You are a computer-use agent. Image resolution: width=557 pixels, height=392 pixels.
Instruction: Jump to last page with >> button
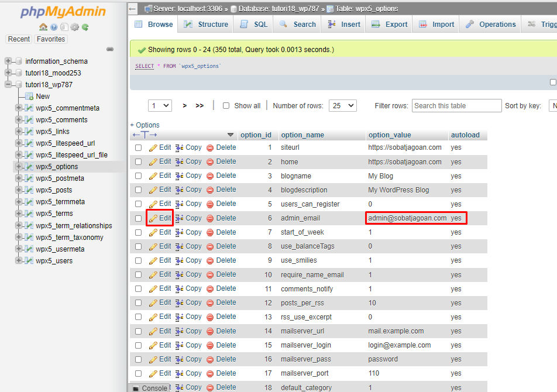click(200, 106)
